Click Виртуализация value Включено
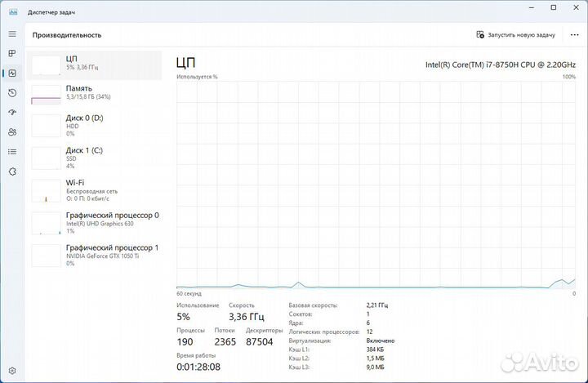This screenshot has width=588, height=383. pyautogui.click(x=381, y=341)
